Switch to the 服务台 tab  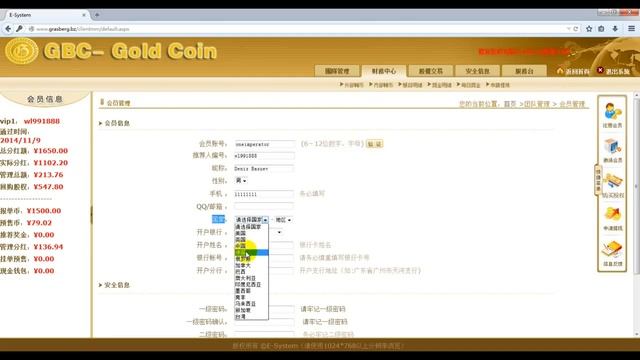click(x=524, y=71)
